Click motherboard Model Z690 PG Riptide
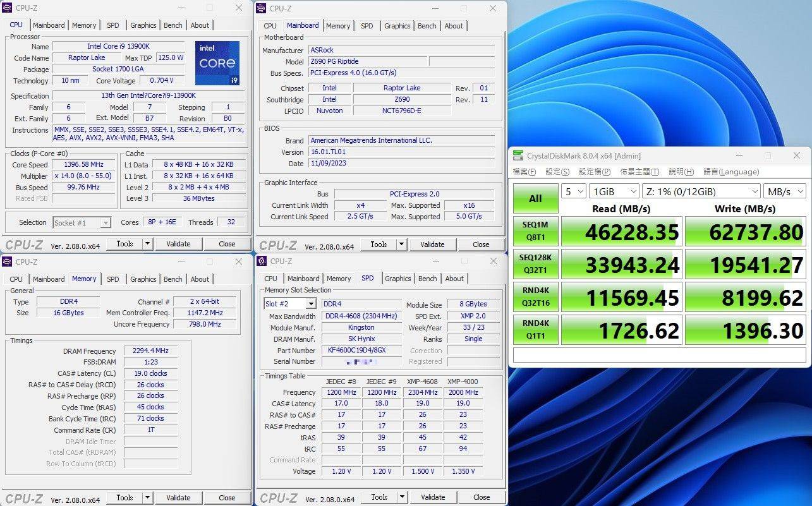This screenshot has height=506, width=812. [x=367, y=61]
